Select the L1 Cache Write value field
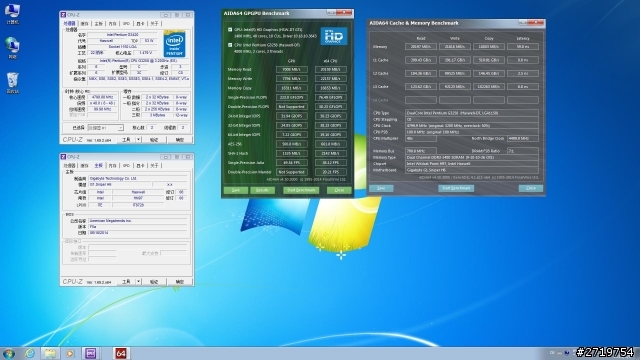 coord(455,60)
